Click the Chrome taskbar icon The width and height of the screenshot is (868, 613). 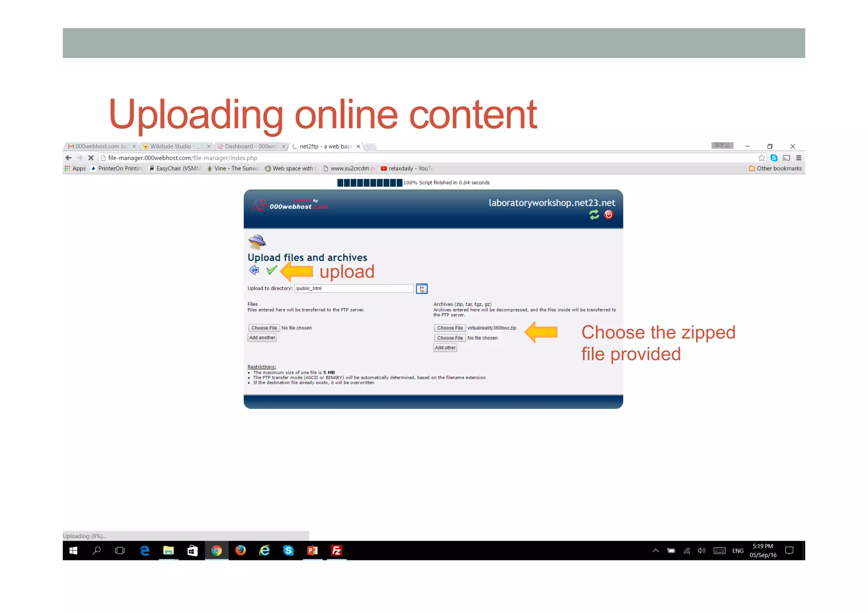(217, 551)
